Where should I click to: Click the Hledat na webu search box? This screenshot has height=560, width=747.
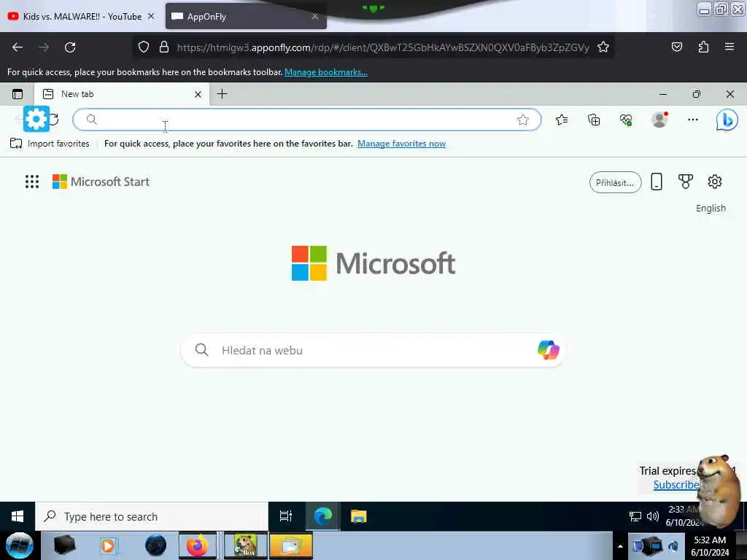(x=374, y=351)
